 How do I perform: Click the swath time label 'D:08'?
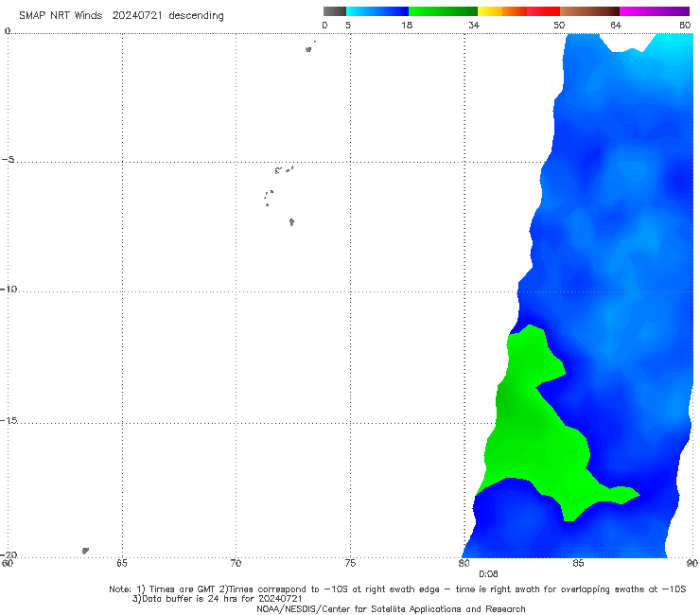(488, 574)
